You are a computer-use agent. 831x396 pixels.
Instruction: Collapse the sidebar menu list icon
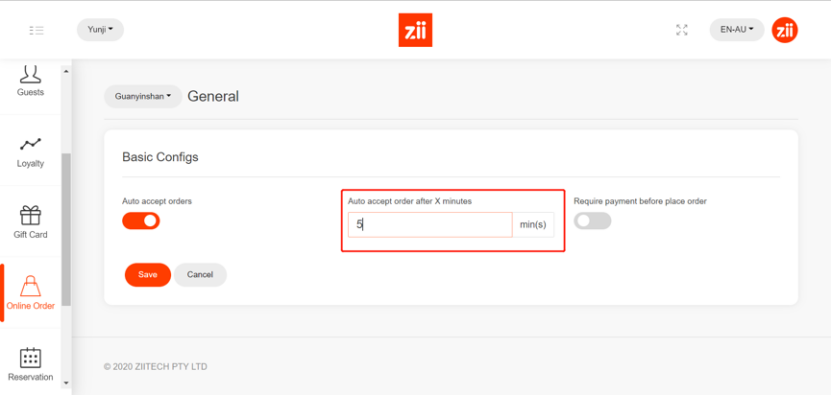(37, 30)
